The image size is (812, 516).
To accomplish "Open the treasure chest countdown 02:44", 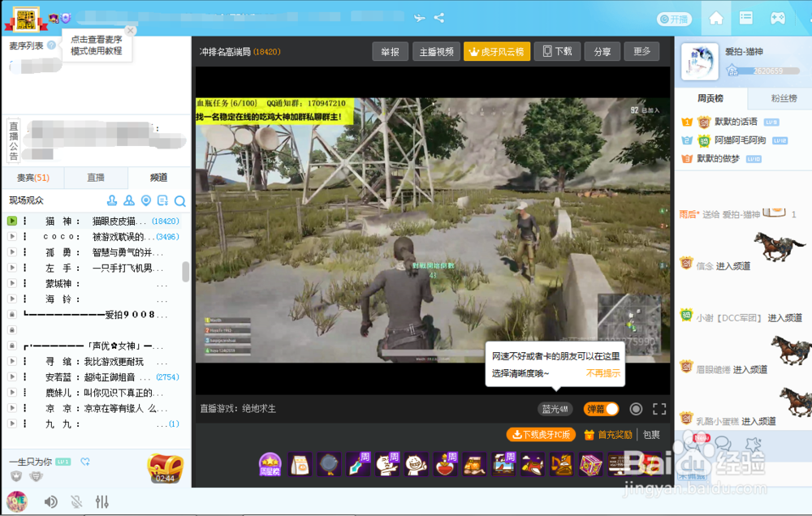I will coord(166,468).
